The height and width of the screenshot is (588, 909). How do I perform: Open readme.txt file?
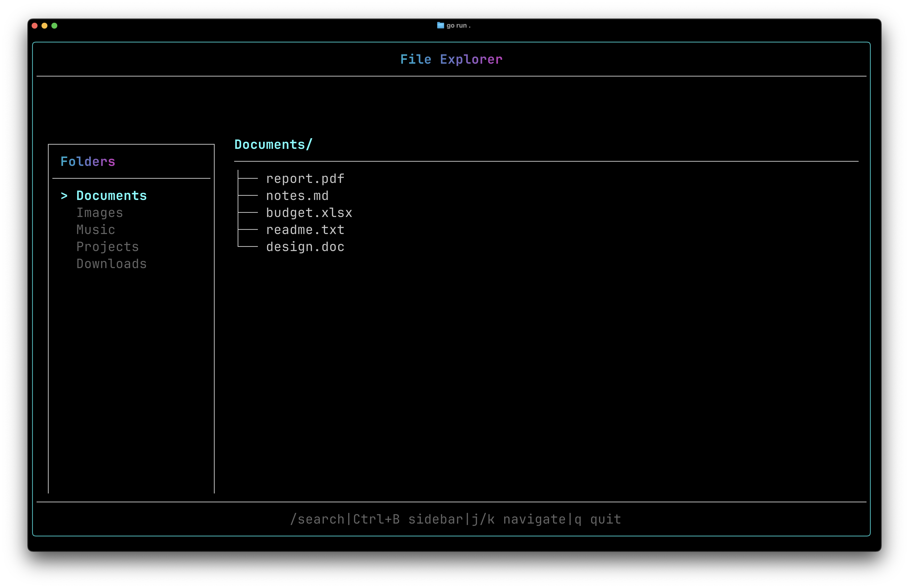305,230
